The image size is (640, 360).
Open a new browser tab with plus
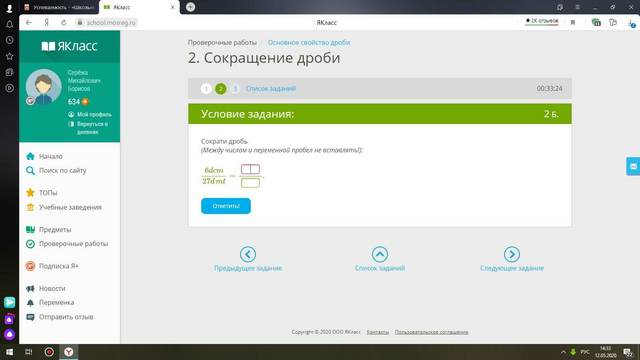tap(190, 7)
